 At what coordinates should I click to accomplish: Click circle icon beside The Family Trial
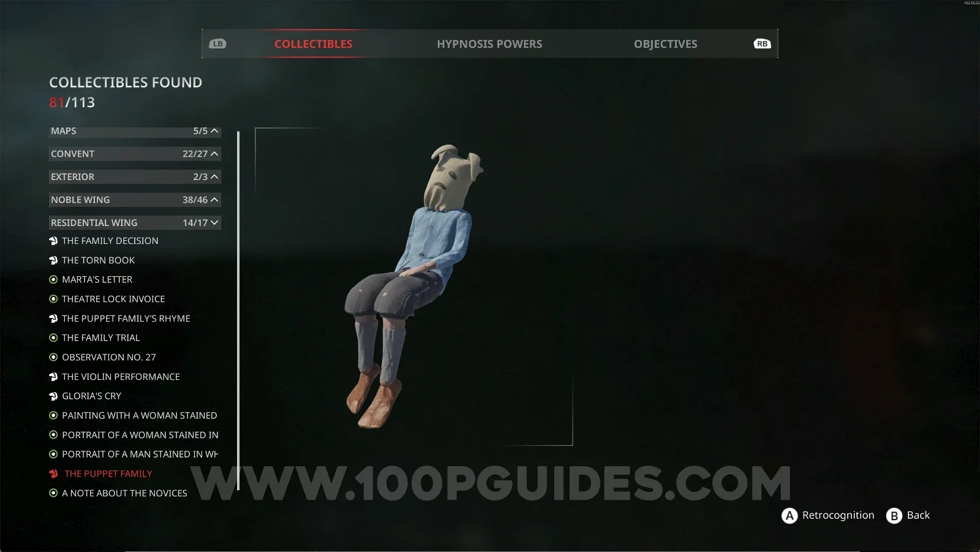[x=53, y=338]
